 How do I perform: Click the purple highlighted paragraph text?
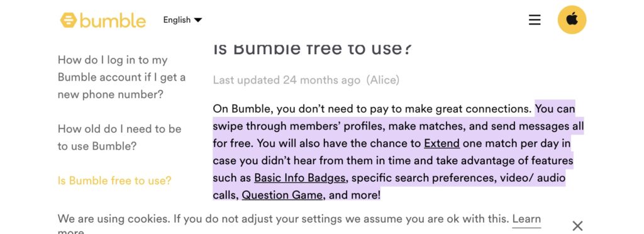(x=397, y=152)
